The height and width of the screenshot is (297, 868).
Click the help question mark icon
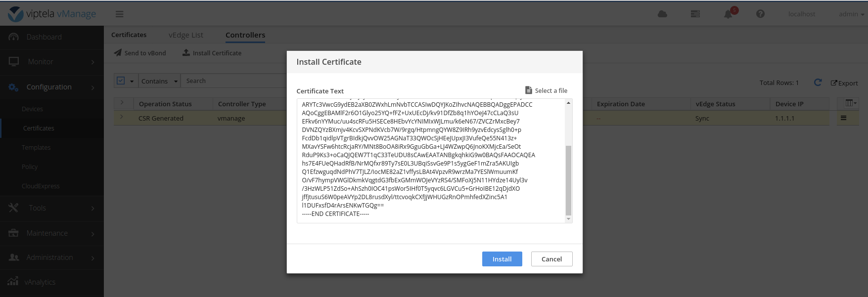pos(760,14)
